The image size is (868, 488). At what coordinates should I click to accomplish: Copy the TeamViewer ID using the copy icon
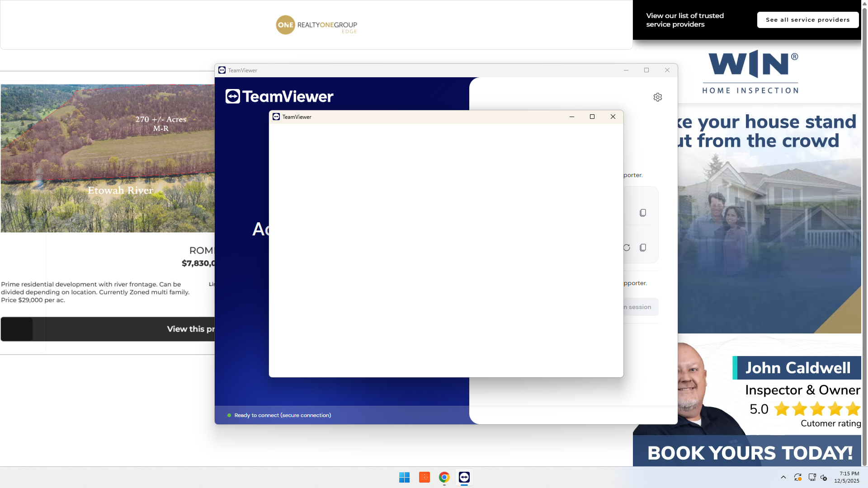[x=642, y=212]
